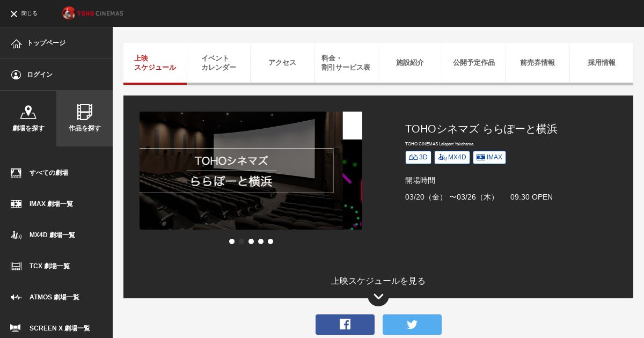The width and height of the screenshot is (644, 338).
Task: Click the seat icon beside MX4D 劇場一覧
Action: tap(16, 235)
